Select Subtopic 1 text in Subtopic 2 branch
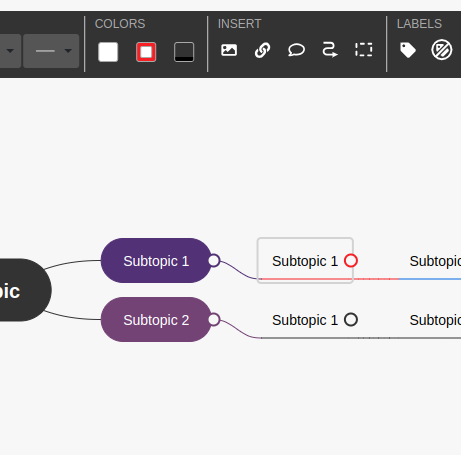 [305, 320]
